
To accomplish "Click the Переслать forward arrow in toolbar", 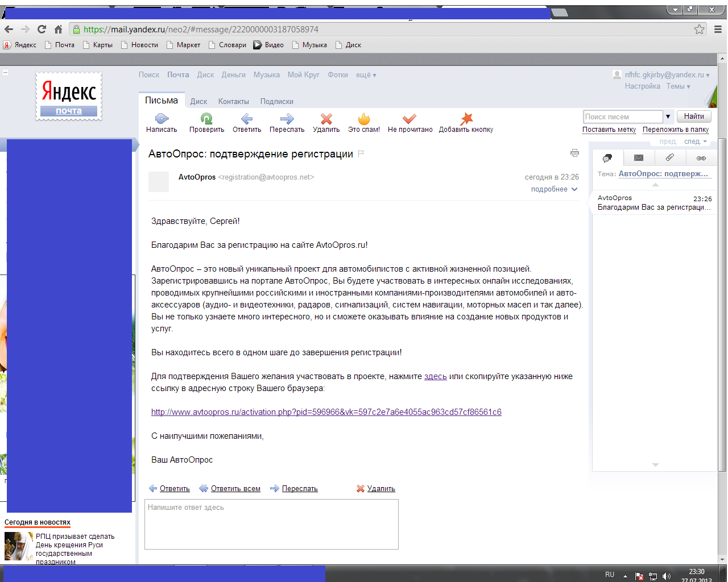I will click(x=287, y=119).
